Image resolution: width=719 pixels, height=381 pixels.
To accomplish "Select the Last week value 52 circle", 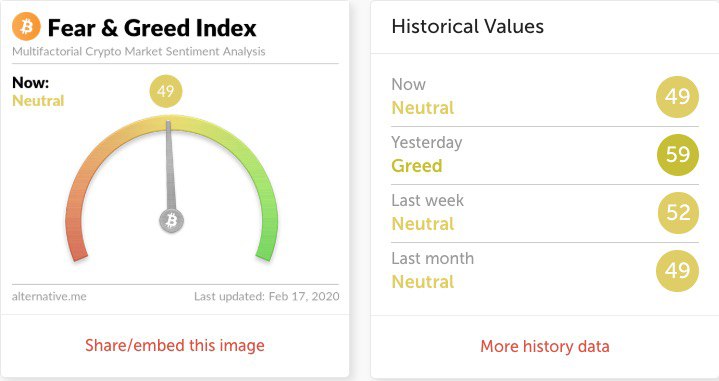I will [677, 213].
